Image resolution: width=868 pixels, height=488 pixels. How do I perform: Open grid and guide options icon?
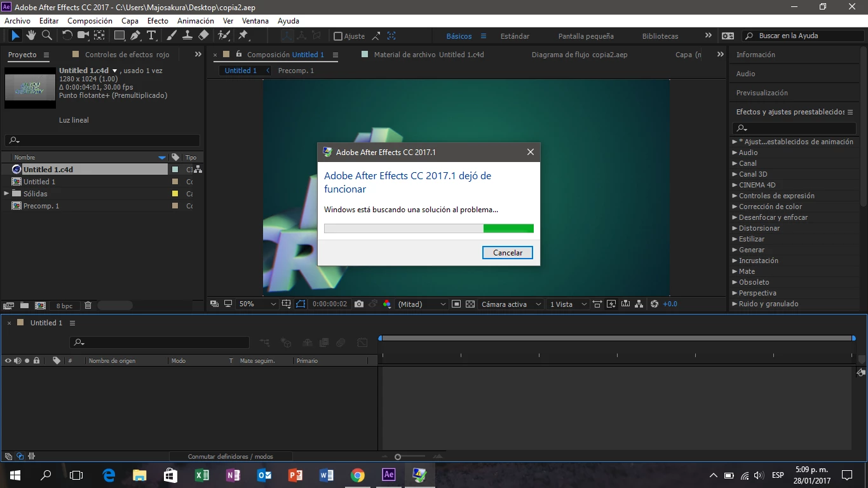287,304
